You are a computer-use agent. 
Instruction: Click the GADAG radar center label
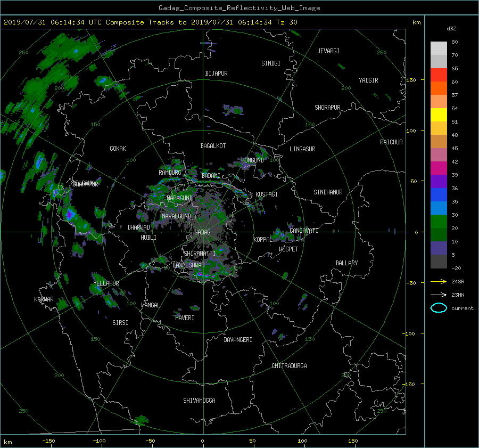coord(203,232)
